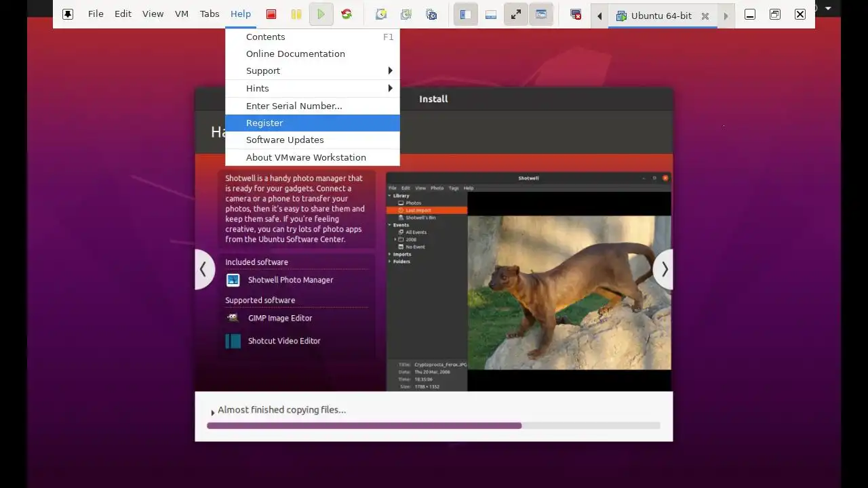
Task: Click the Shotwell Photo Manager label
Action: 290,280
